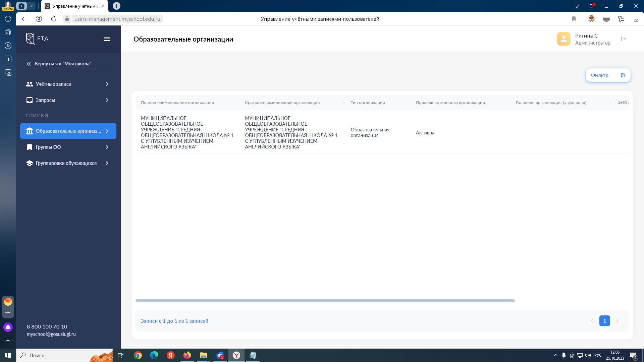Click Тип организации column header
The height and width of the screenshot is (362, 644).
click(368, 103)
